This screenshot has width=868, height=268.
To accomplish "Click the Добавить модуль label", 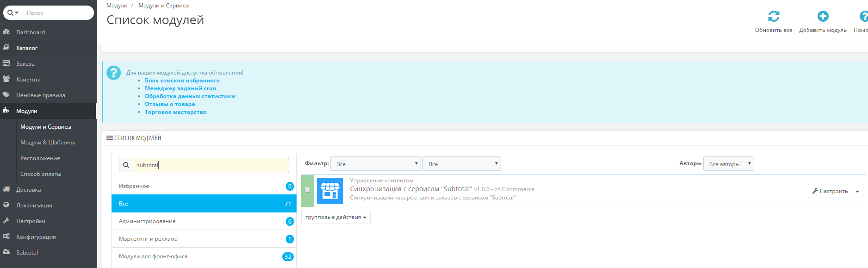I will point(823,30).
